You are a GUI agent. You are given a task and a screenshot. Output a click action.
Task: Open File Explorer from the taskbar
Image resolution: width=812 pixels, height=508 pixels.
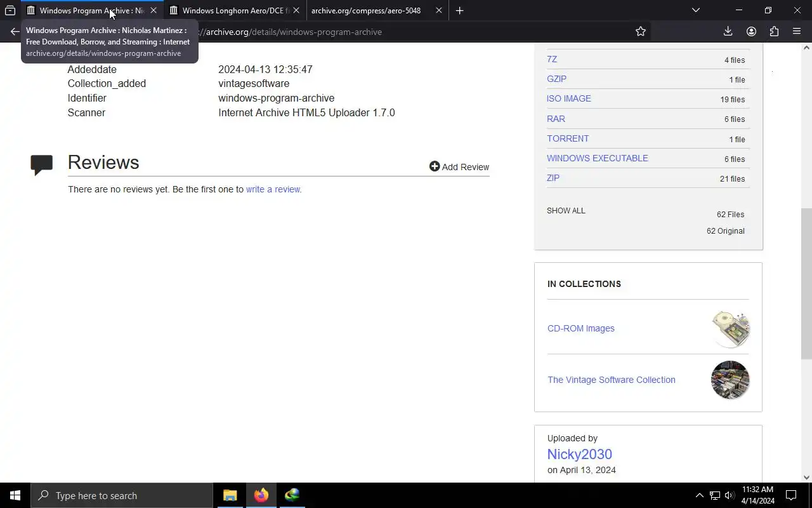click(x=230, y=495)
